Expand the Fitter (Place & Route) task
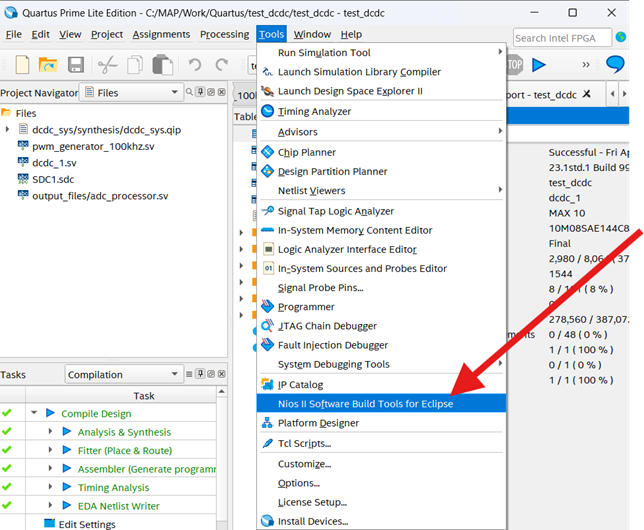 (50, 449)
